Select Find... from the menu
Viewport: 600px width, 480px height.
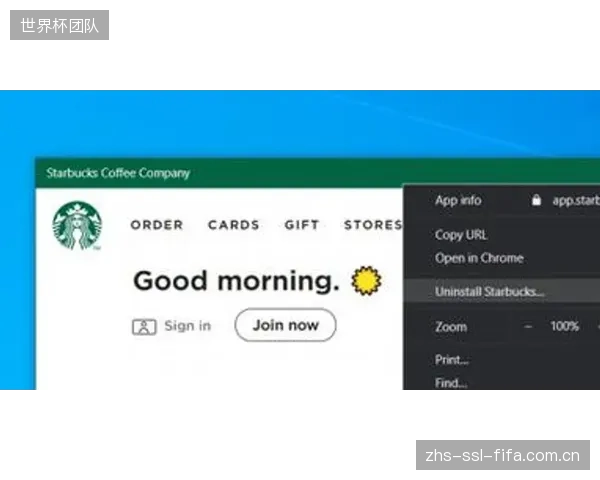(451, 382)
